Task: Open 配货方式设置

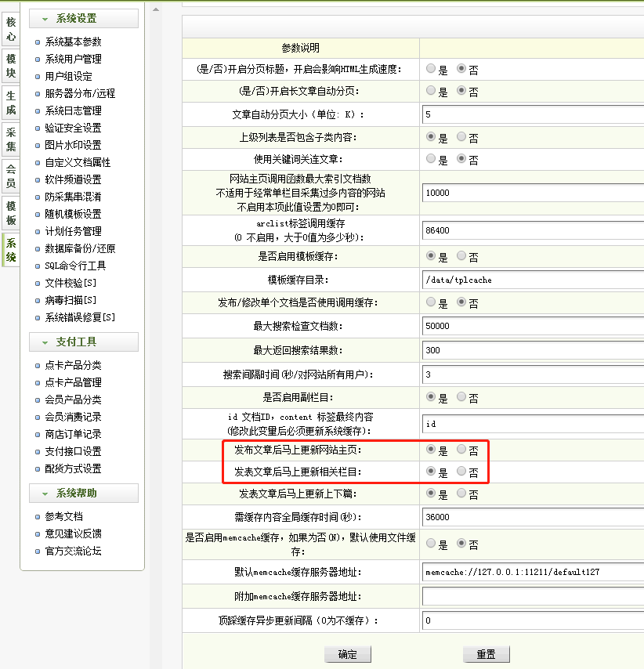Action: click(x=73, y=468)
